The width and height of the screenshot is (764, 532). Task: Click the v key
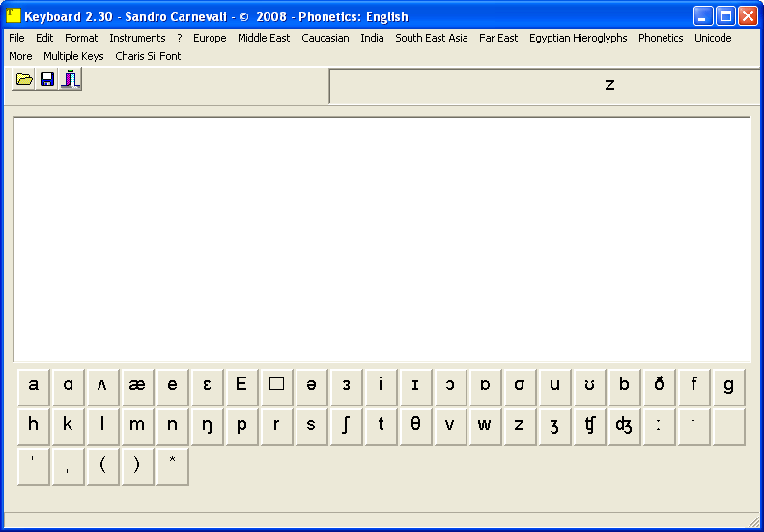click(450, 428)
